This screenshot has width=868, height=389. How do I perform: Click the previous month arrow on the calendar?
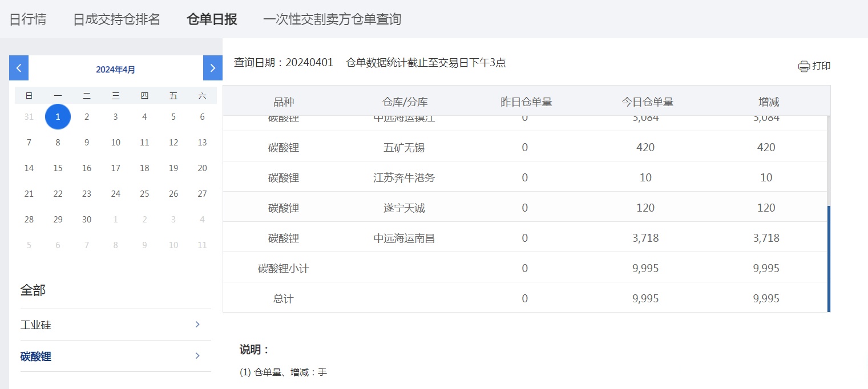(18, 67)
